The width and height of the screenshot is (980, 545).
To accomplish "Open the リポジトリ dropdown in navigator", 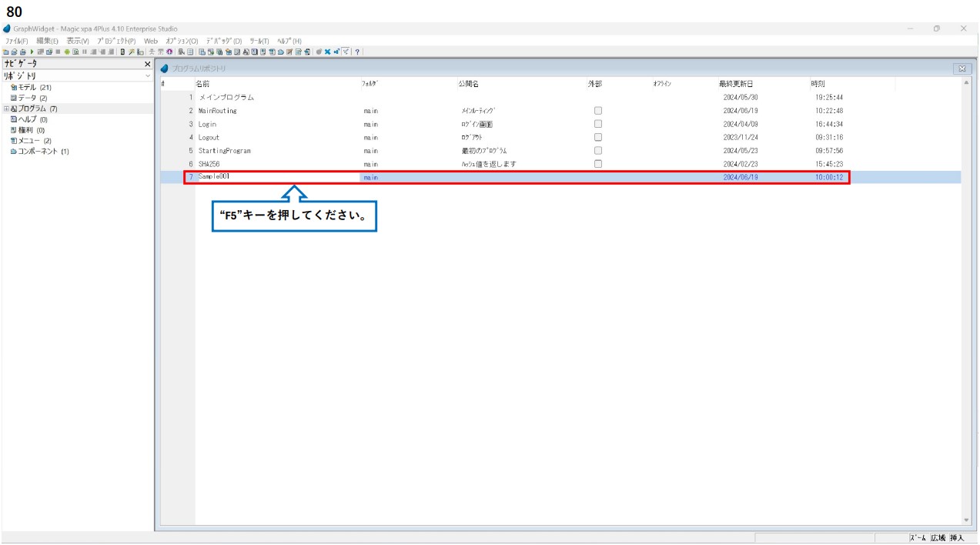I will [x=147, y=76].
